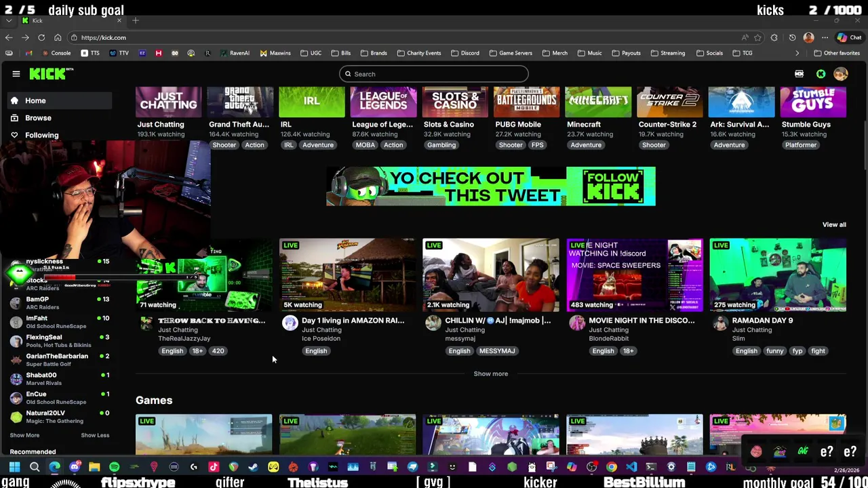Click BlondeRabbit channel avatar
Viewport: 868px width, 488px height.
tap(577, 323)
